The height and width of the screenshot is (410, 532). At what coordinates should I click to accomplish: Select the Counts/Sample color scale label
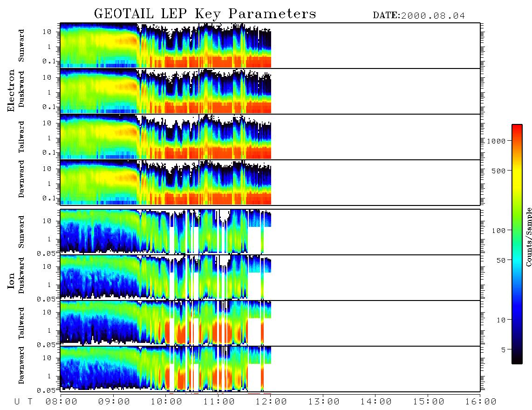point(528,237)
